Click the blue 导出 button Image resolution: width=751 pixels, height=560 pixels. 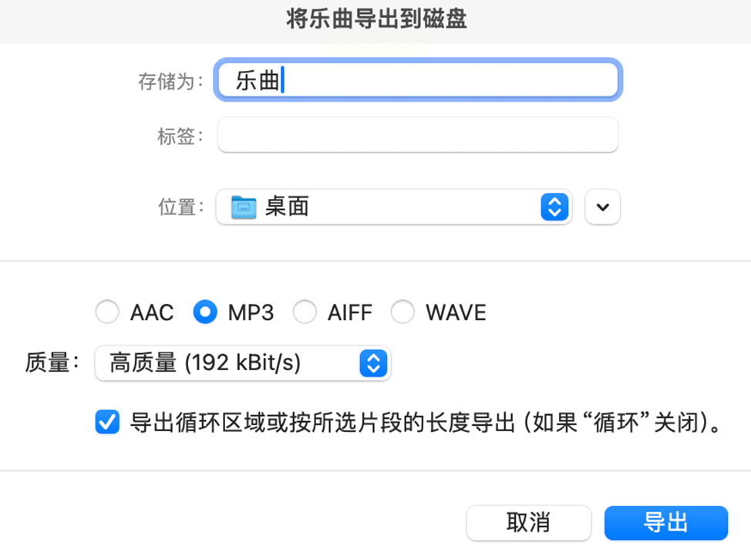coord(665,523)
